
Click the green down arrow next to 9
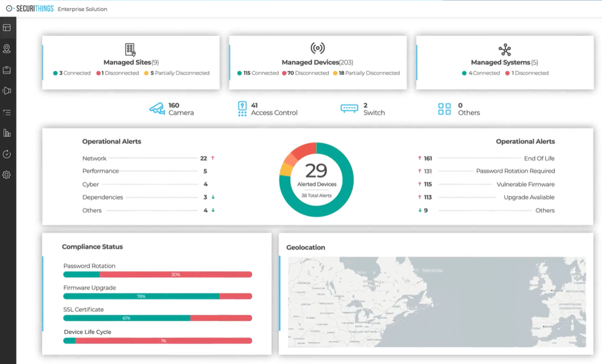click(420, 210)
